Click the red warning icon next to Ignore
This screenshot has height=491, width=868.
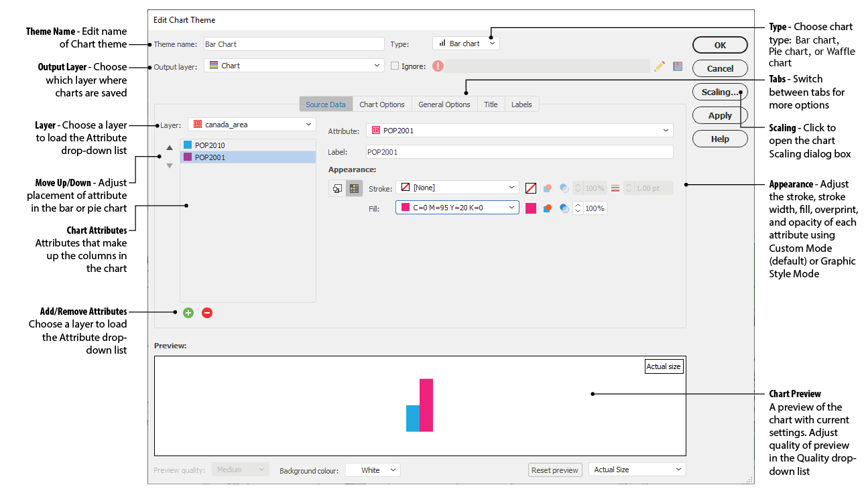pos(438,66)
